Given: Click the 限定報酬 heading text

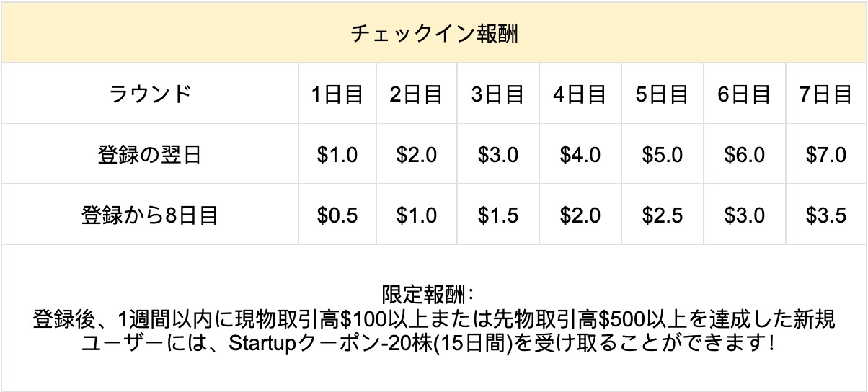Looking at the screenshot, I should pyautogui.click(x=425, y=295).
